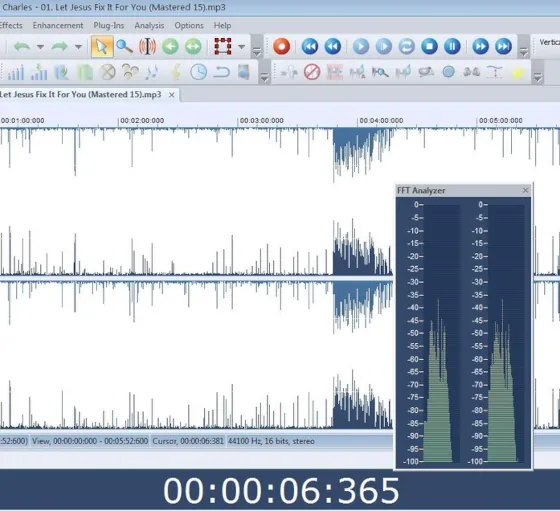
Task: Click the 00:04:00:000 timeline marker
Action: point(381,121)
